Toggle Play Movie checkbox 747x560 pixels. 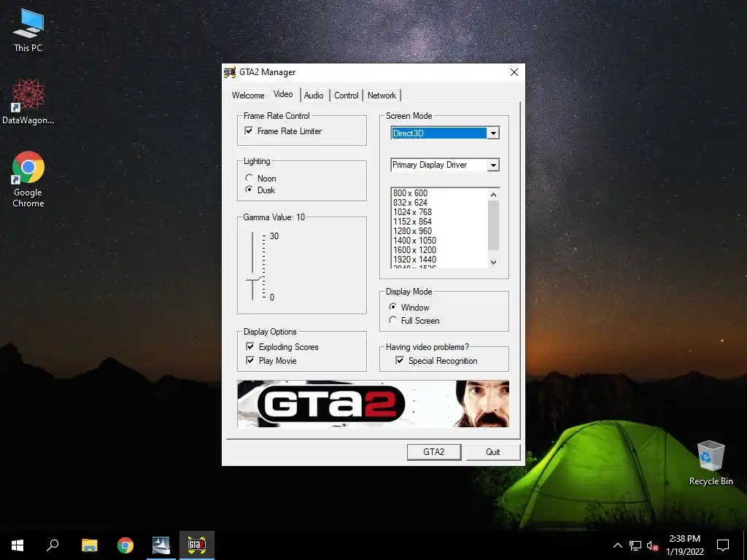pos(250,360)
